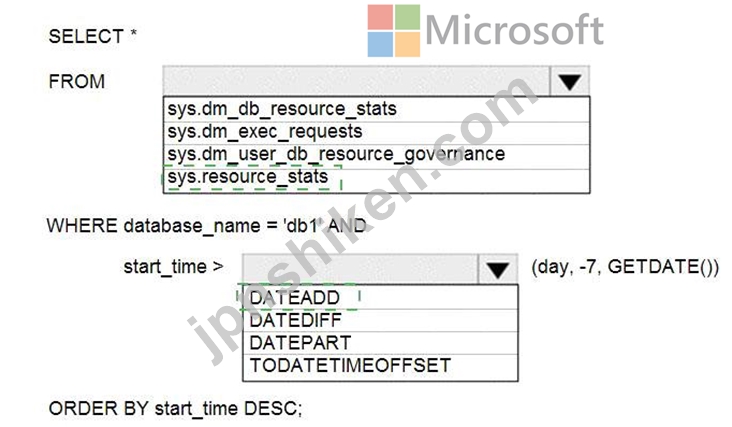Click the start_time > label
732x427 pixels.
174,267
